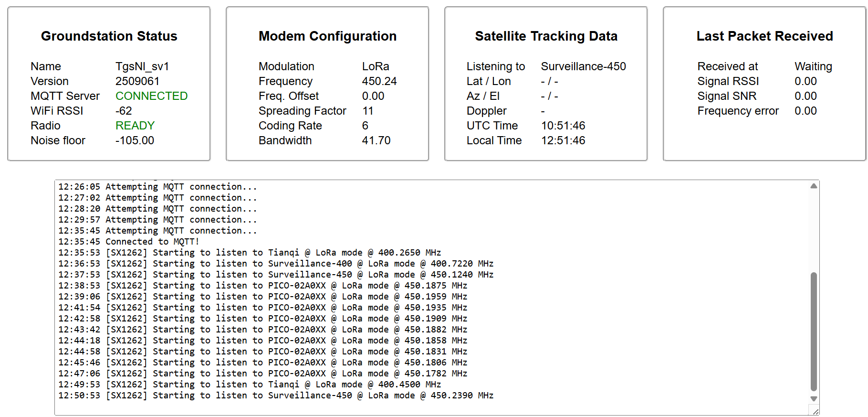Click the Groundstation Status heading

click(x=109, y=36)
